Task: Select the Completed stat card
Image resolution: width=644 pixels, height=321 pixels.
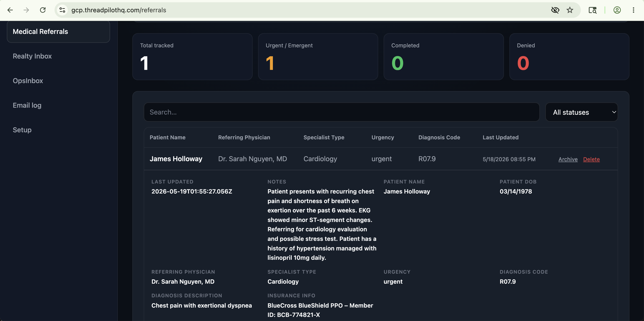Action: click(443, 57)
